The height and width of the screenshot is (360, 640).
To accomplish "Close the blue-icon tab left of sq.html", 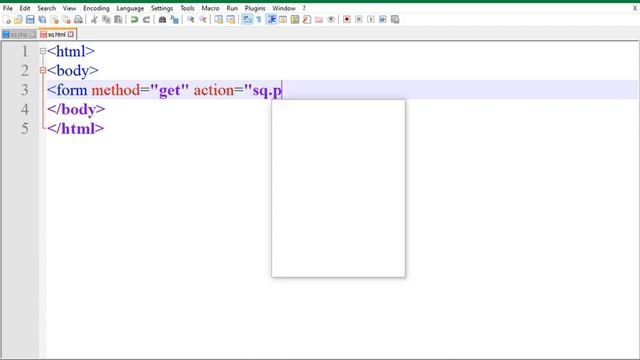I will pos(33,35).
